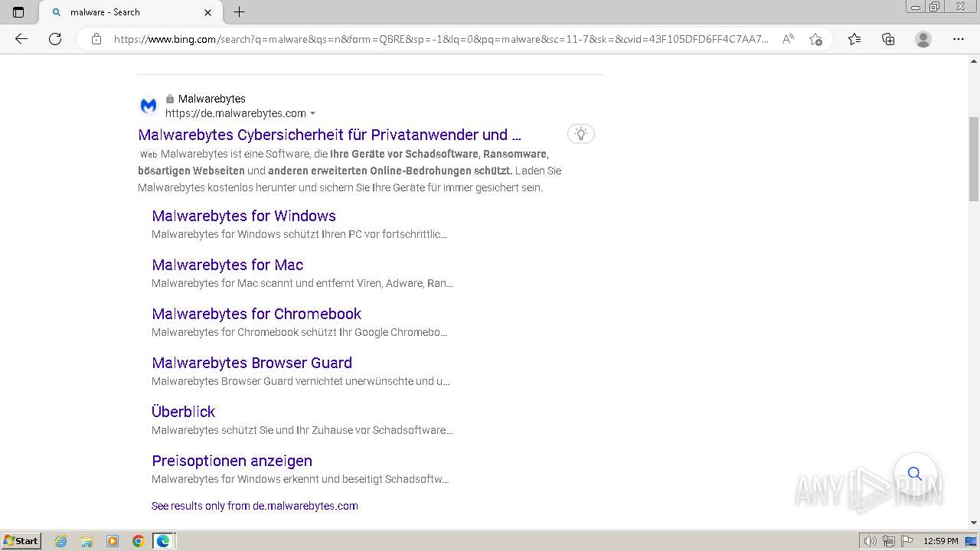Open the browser profile avatar
The height and width of the screenshot is (551, 980).
pyautogui.click(x=923, y=39)
